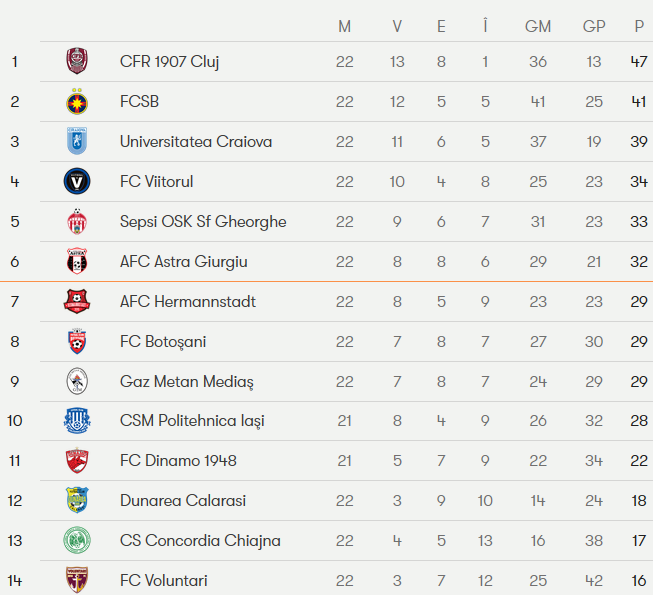Click the AFC Astra Giurgiu logo
This screenshot has height=595, width=653.
click(77, 262)
